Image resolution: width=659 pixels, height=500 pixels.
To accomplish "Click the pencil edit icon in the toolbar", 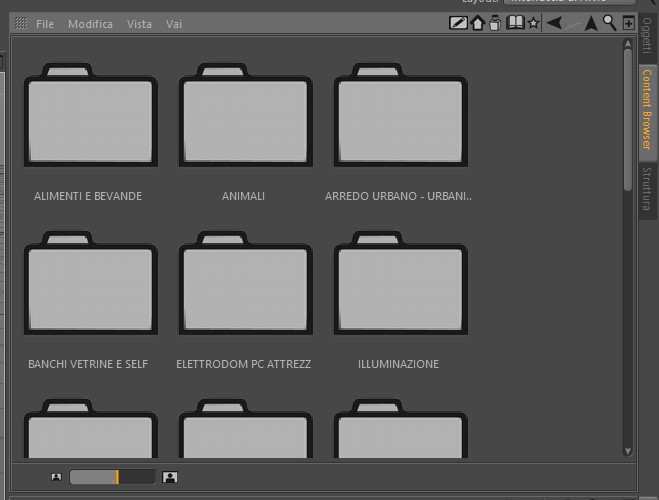I will 458,23.
